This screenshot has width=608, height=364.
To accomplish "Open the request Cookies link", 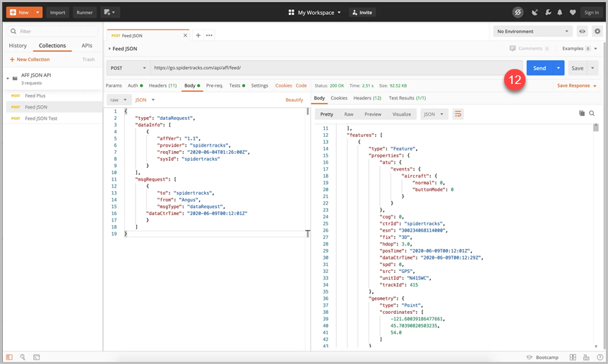I will point(283,85).
